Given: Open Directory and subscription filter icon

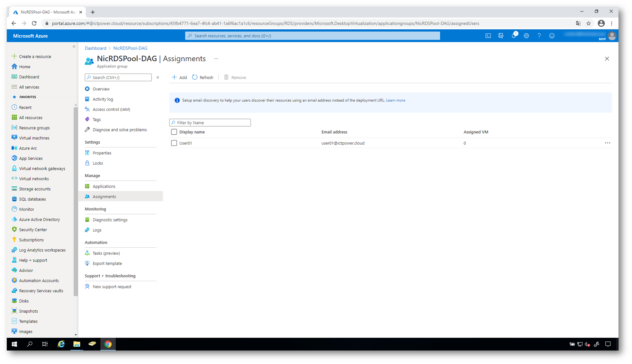Looking at the screenshot, I should pyautogui.click(x=501, y=36).
